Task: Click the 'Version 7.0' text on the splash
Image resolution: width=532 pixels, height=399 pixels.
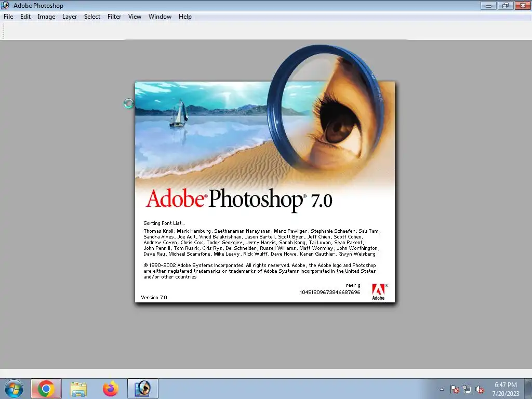Action: tap(154, 298)
